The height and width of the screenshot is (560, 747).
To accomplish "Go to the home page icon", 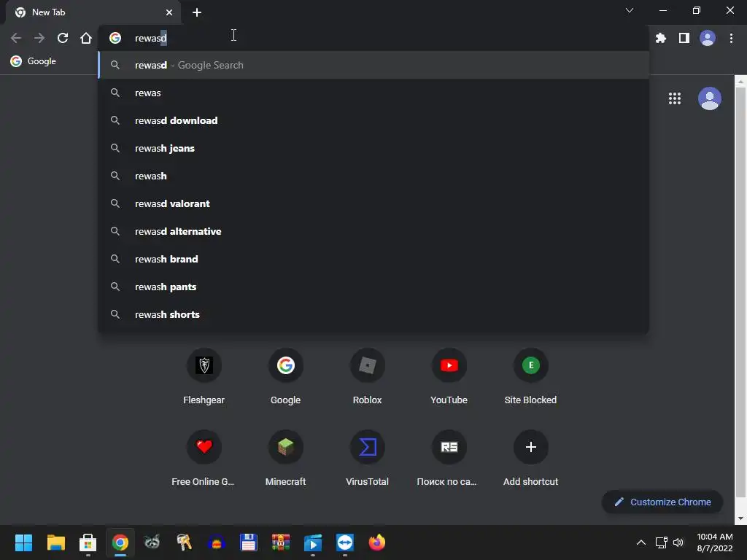I will [x=86, y=38].
